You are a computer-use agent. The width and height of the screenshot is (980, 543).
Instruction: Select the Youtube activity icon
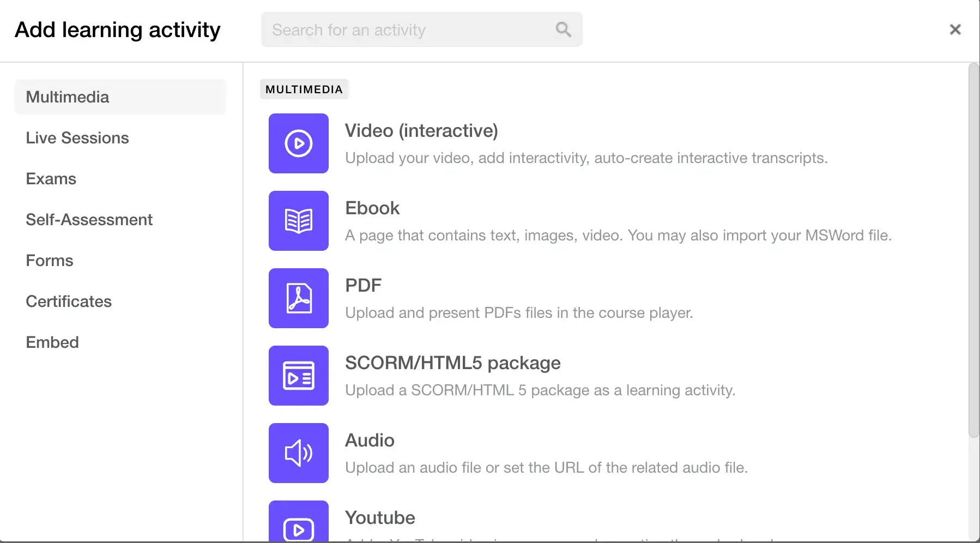[x=298, y=526]
